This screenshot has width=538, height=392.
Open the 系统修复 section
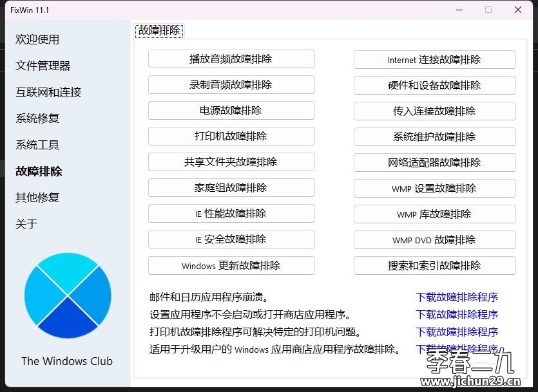pyautogui.click(x=37, y=118)
